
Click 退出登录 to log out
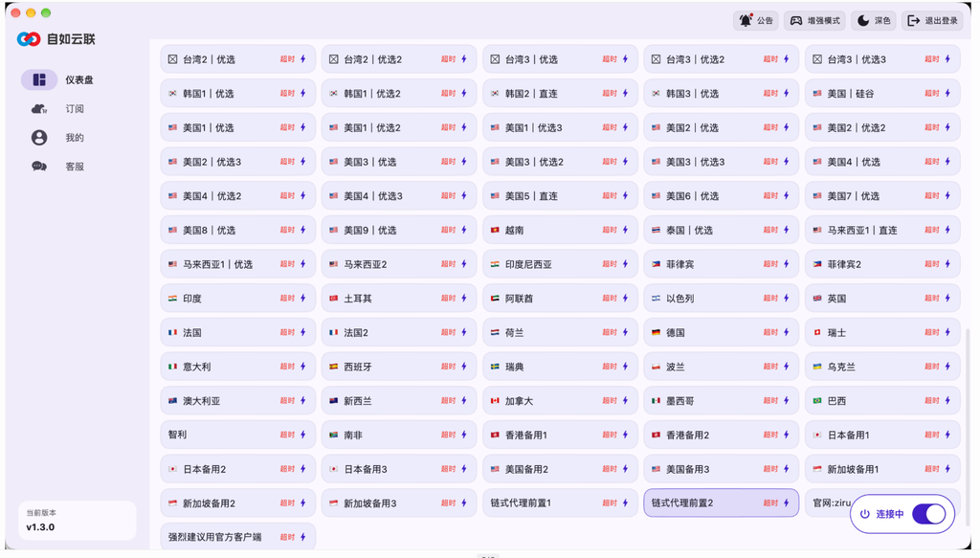(932, 21)
